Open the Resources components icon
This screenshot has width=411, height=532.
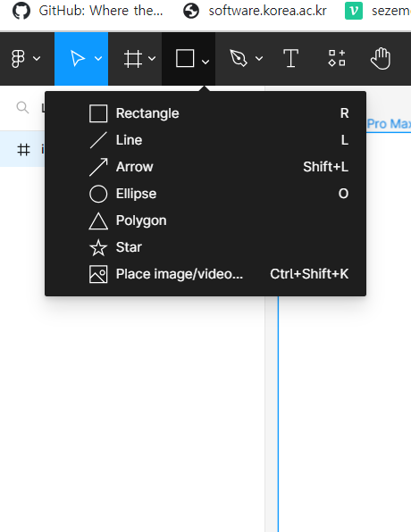tap(337, 58)
